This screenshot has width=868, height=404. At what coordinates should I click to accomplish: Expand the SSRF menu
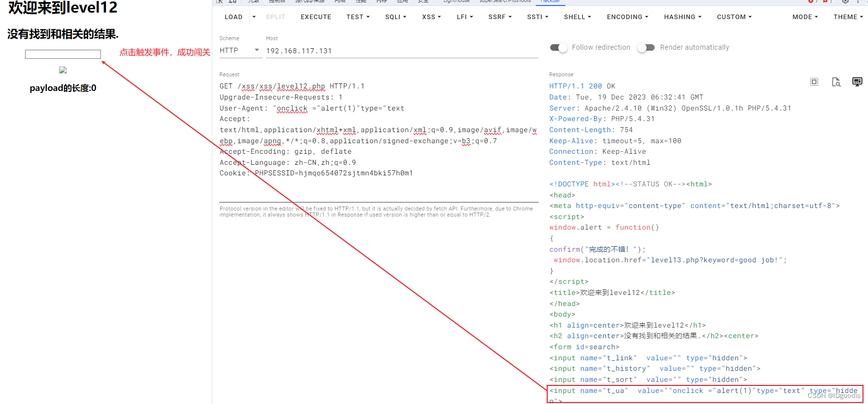click(500, 17)
